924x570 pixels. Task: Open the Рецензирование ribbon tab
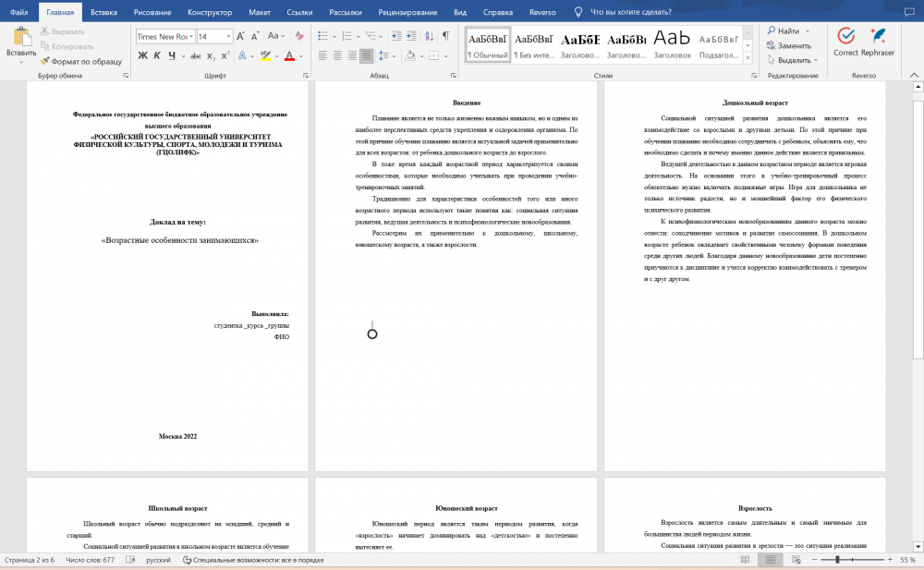407,12
